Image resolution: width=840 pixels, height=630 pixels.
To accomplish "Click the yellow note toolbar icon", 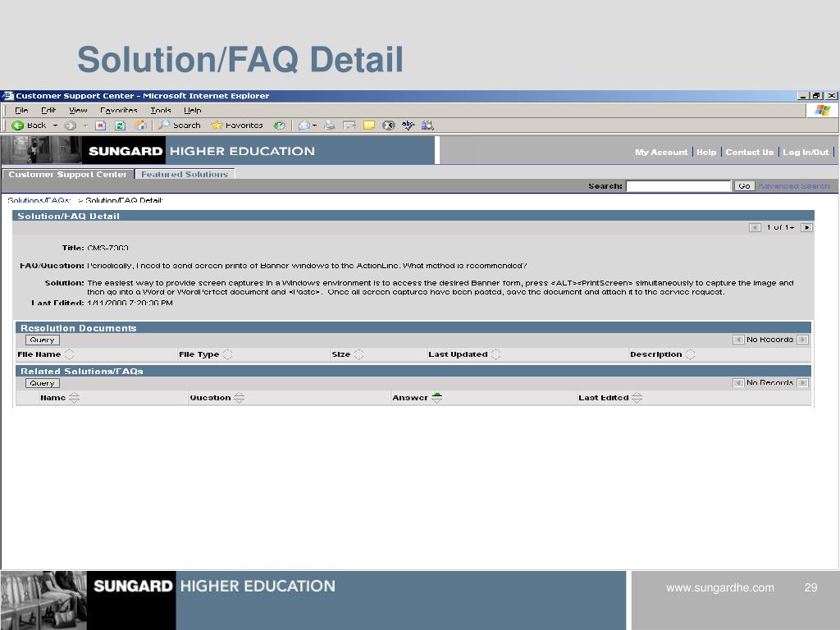I will click(x=369, y=126).
